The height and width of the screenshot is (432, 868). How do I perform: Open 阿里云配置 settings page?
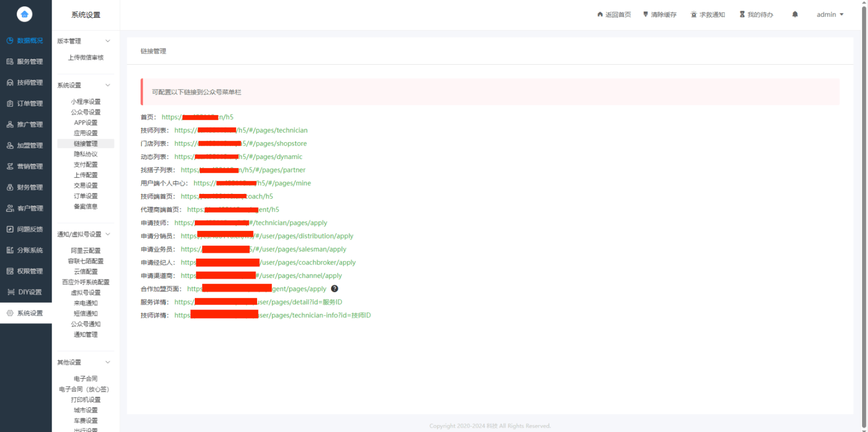86,250
